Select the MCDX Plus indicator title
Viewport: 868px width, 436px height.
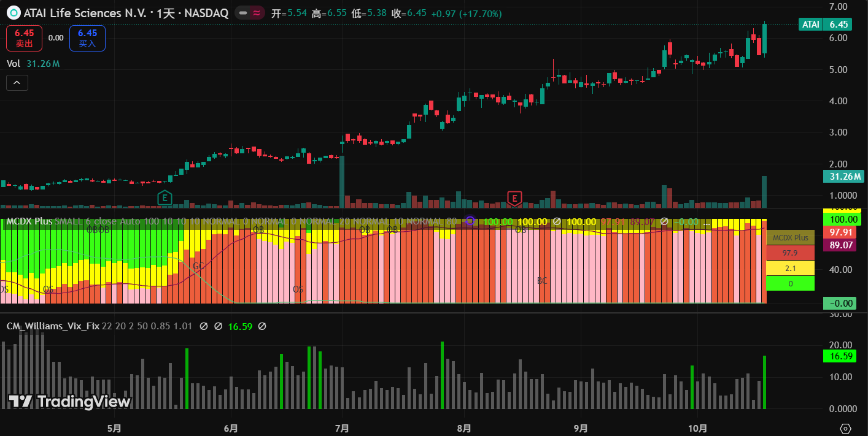tap(29, 221)
